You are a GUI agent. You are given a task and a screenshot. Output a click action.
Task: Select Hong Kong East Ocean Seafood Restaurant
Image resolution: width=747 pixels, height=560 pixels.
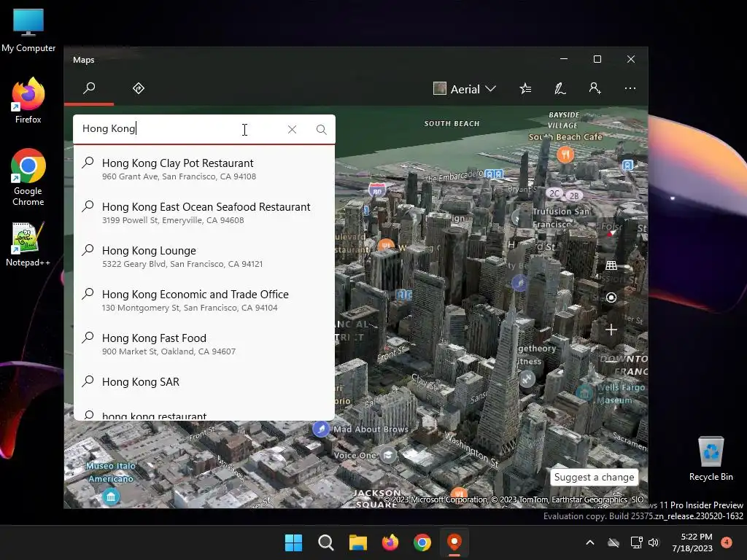click(204, 212)
